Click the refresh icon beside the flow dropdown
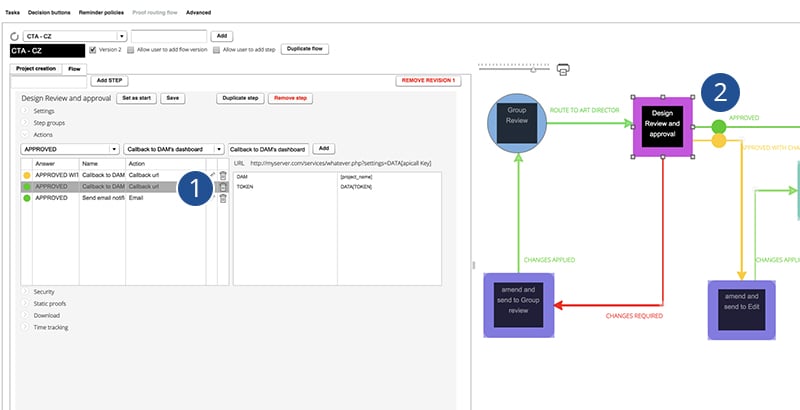800x410 pixels. [14, 37]
